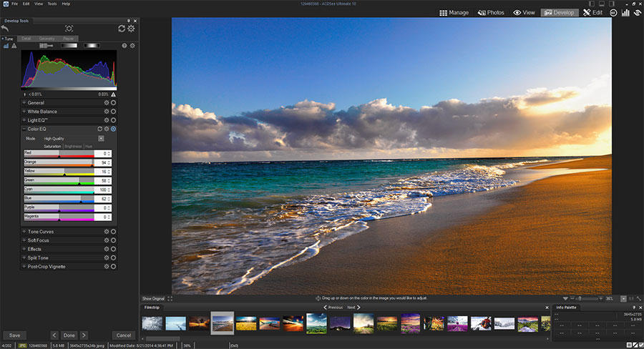644x349 pixels.
Task: Open Post-Crop Vignette settings gear
Action: (x=107, y=267)
